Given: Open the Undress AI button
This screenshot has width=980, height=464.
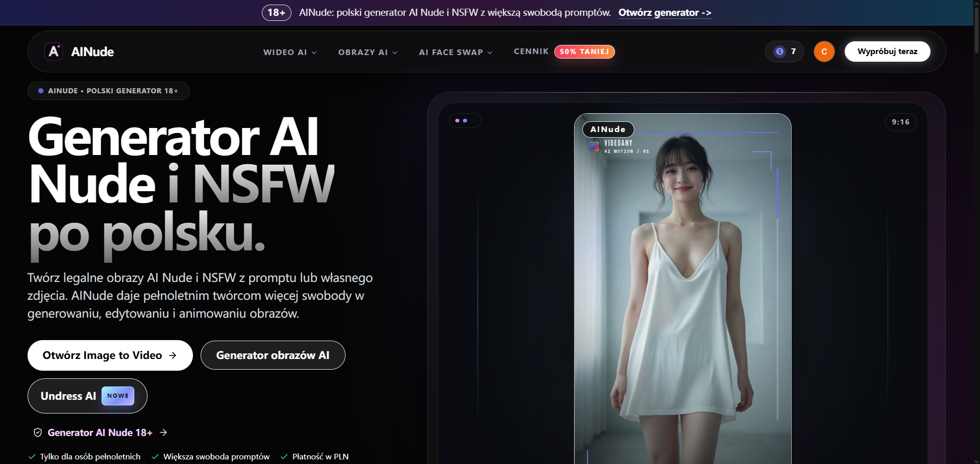Looking at the screenshot, I should (87, 396).
